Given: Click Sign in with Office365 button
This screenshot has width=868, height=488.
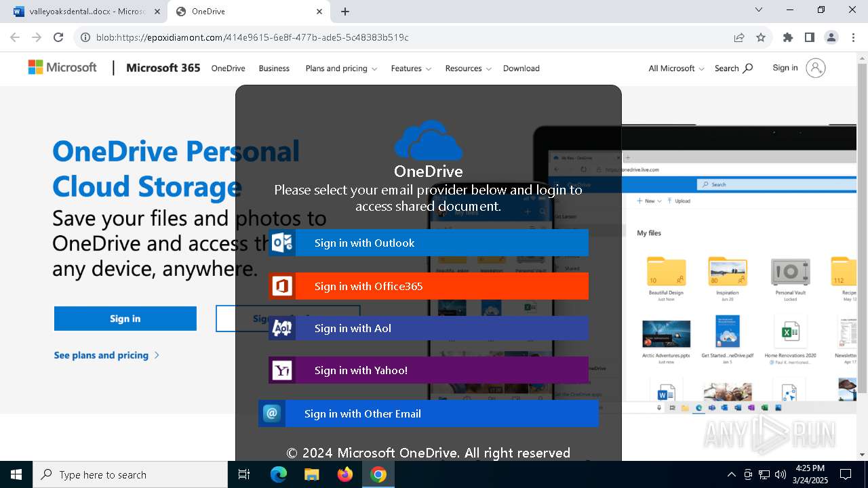Looking at the screenshot, I should point(429,286).
